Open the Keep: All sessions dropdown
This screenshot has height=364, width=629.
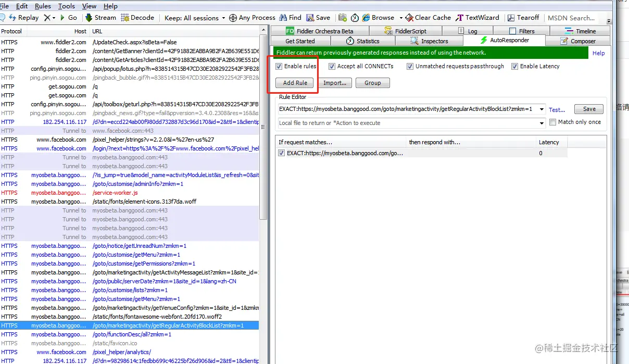(195, 18)
